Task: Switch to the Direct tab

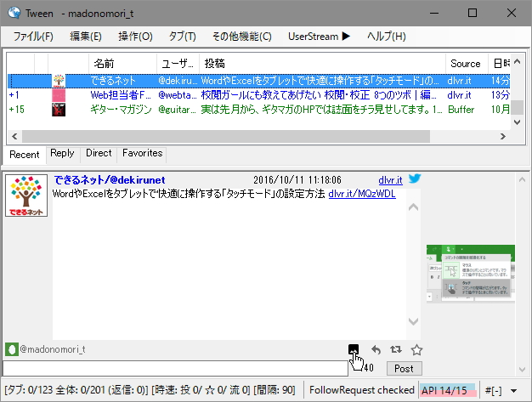Action: pos(99,153)
